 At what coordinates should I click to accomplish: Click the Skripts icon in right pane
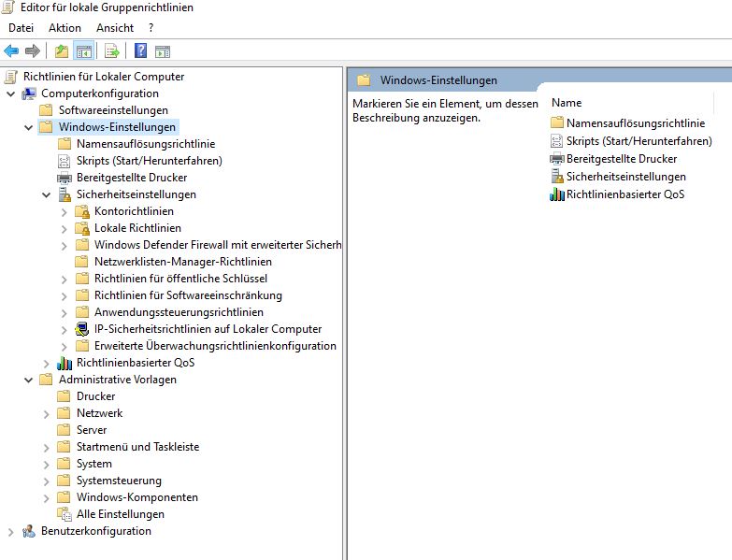pos(557,141)
